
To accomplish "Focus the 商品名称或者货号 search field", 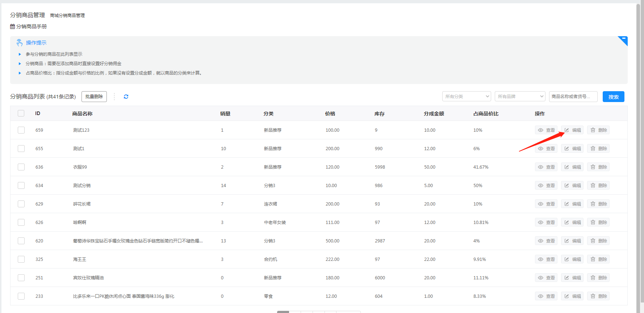I will pyautogui.click(x=573, y=97).
